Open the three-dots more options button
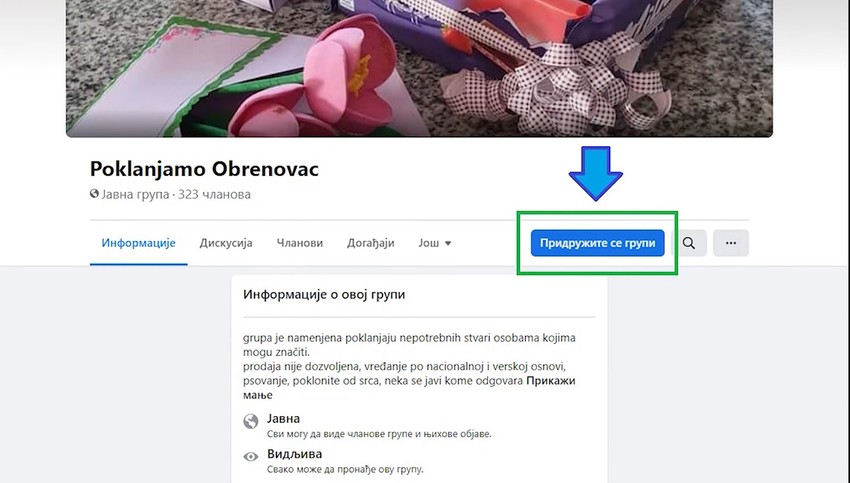This screenshot has width=850, height=483. (731, 243)
